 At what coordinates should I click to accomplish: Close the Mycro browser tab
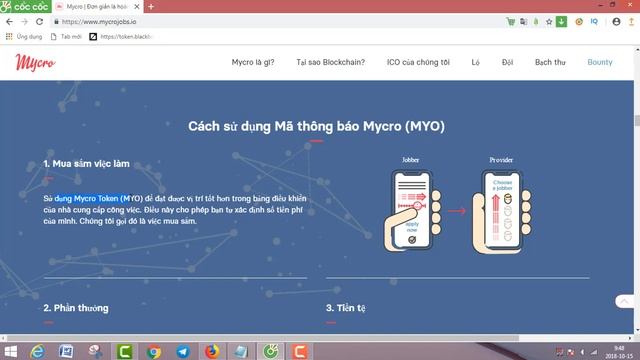coord(137,7)
